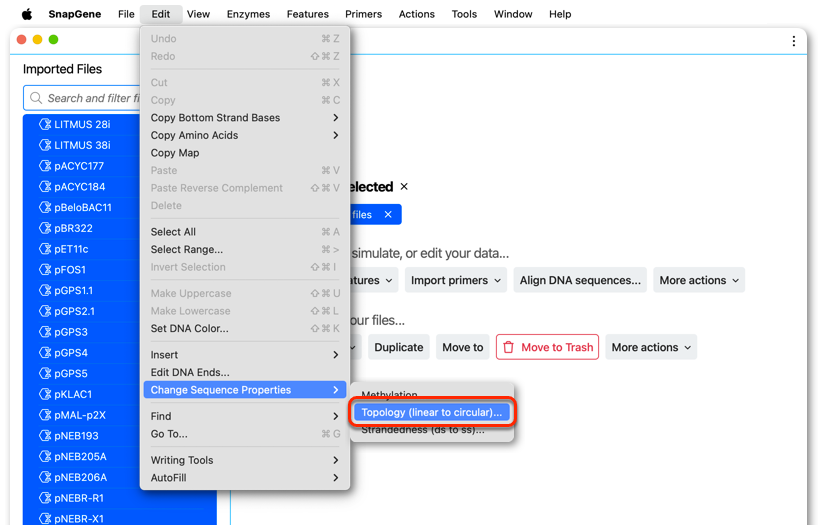Focus the Search and filter files field
This screenshot has width=823, height=530.
(x=82, y=98)
